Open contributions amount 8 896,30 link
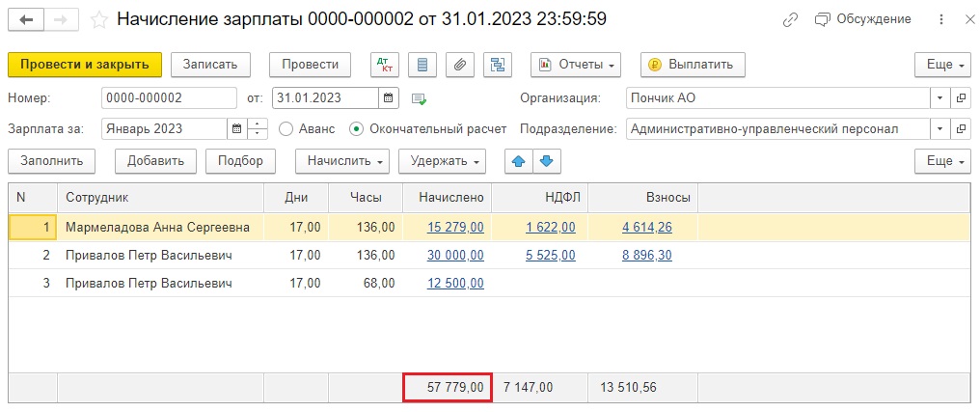 point(647,255)
